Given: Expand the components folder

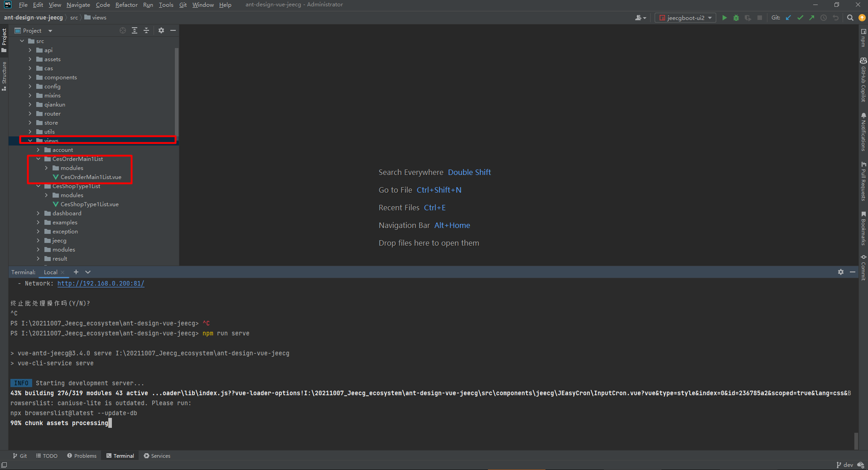Looking at the screenshot, I should pos(30,78).
